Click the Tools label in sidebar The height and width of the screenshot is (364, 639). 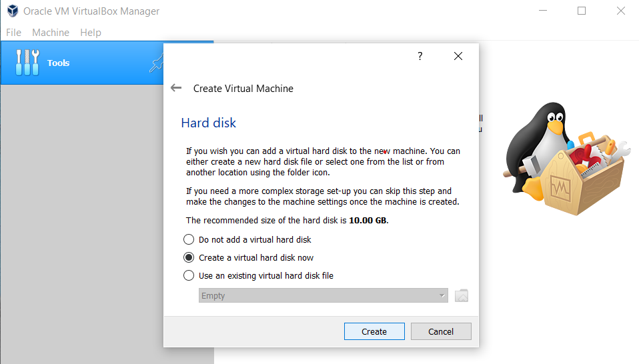58,63
